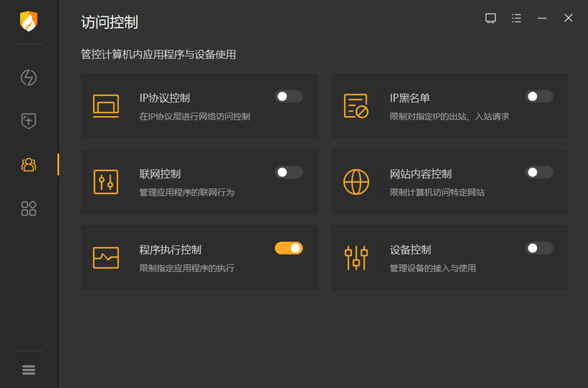Open the lightning scan sidebar section

pos(29,77)
